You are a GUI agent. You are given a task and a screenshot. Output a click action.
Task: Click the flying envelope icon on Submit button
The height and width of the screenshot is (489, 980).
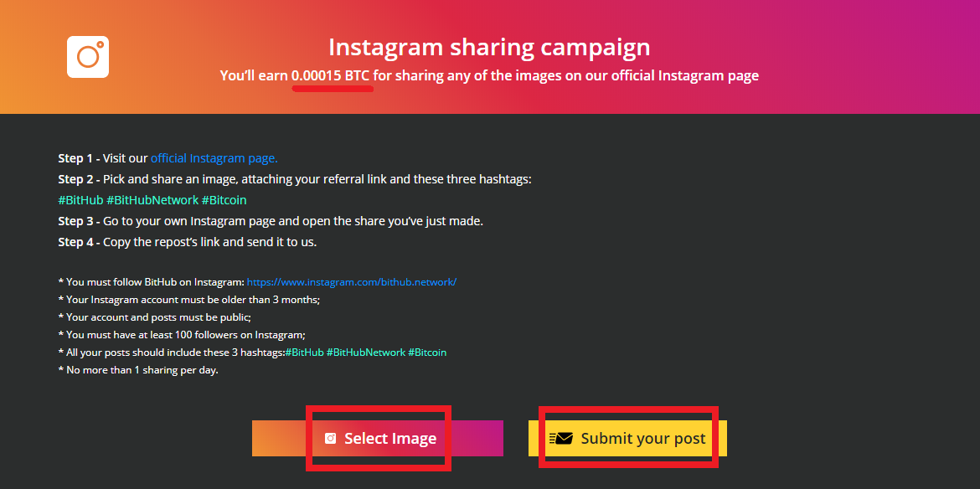(560, 439)
